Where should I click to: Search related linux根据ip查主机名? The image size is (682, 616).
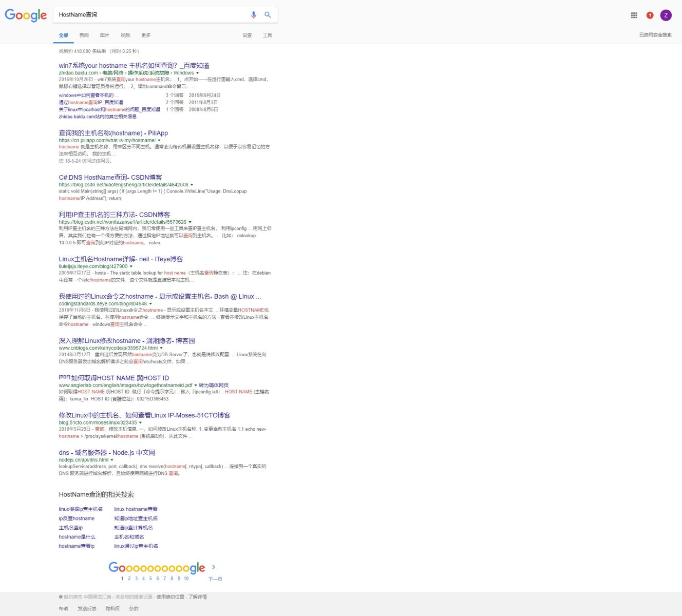(81, 509)
